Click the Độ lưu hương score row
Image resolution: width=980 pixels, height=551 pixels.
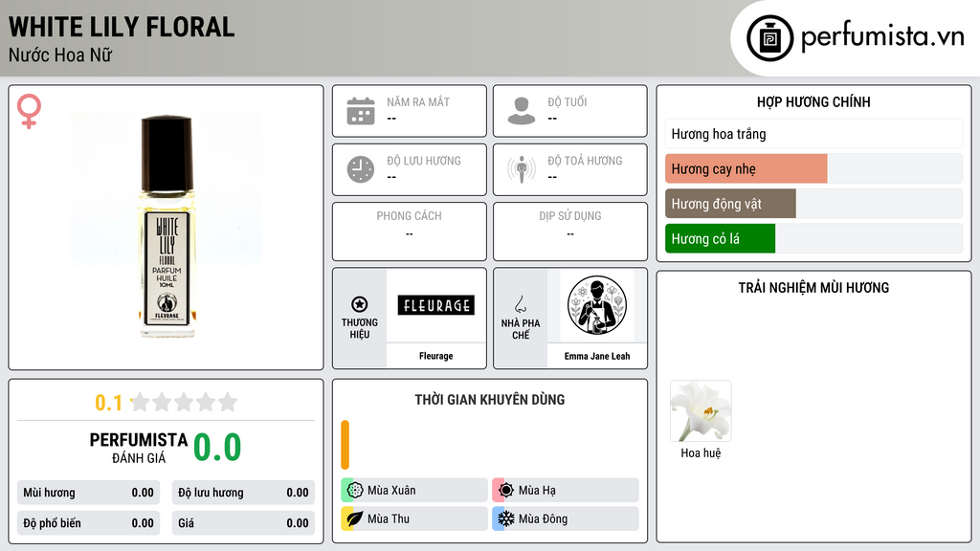click(x=243, y=493)
